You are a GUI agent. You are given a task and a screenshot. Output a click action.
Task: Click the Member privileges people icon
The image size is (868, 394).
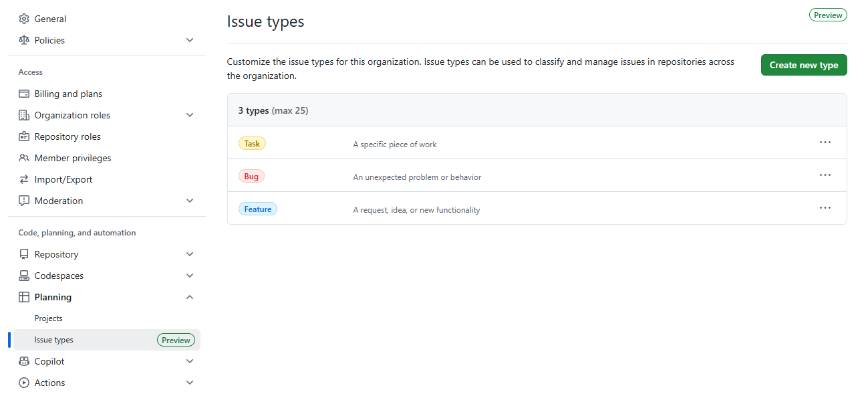tap(23, 157)
